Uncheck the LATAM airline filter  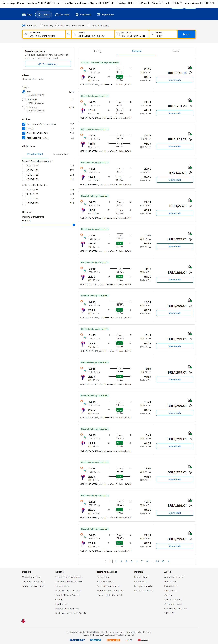tap(24, 129)
